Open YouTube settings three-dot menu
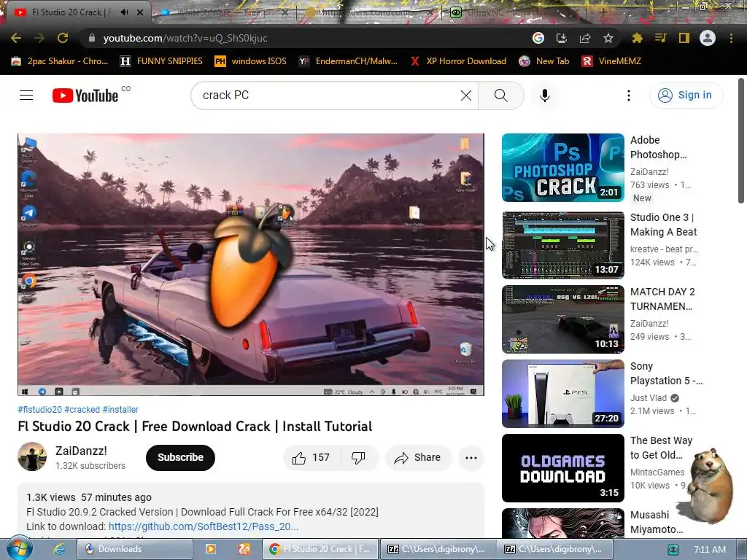Screen dimensions: 747x560 629,96
